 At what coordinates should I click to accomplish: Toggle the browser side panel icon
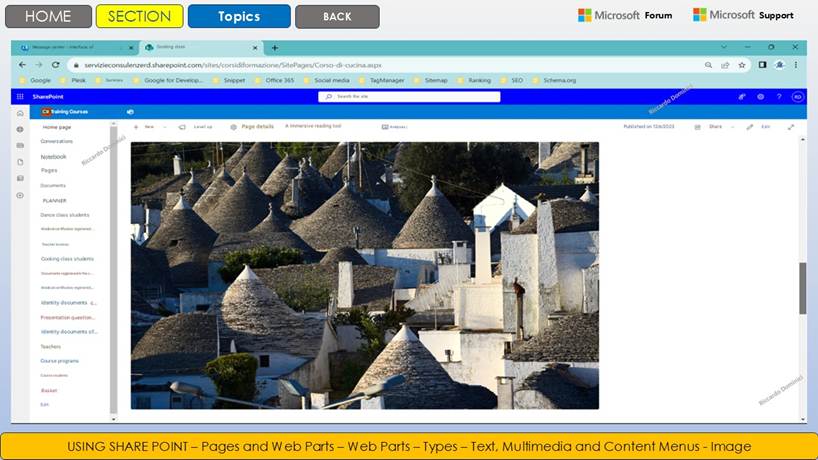coord(762,64)
